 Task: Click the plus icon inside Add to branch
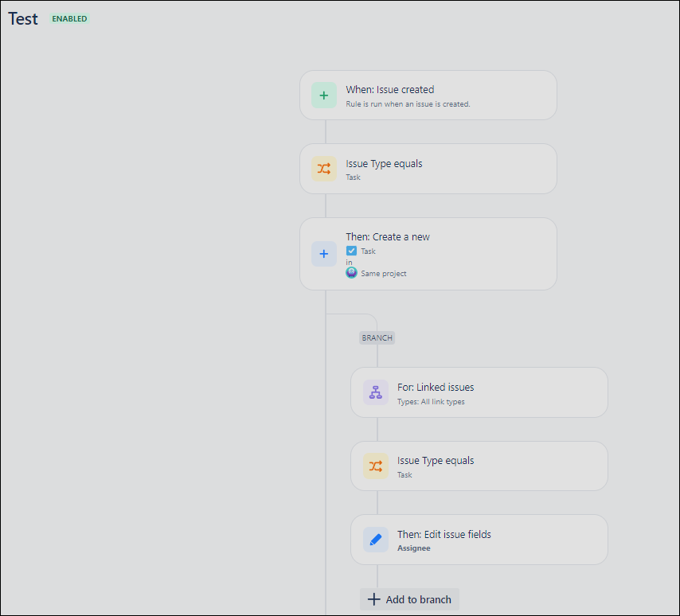(x=373, y=599)
